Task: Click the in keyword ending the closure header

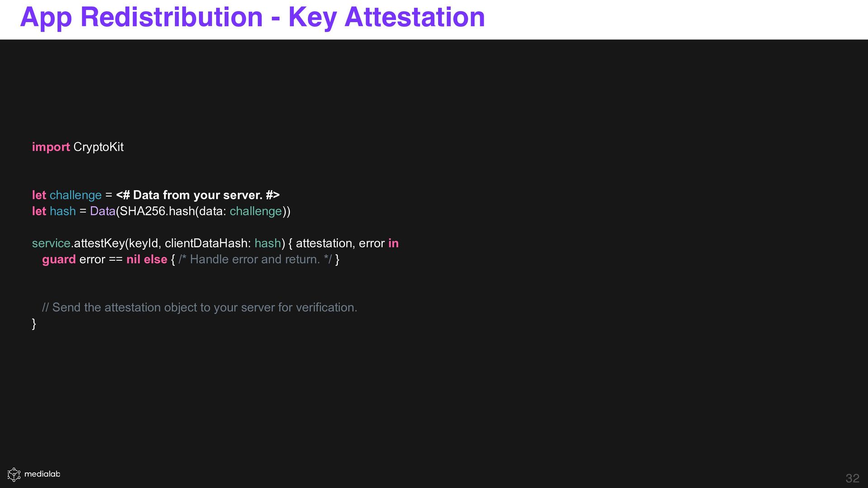Action: click(x=393, y=243)
